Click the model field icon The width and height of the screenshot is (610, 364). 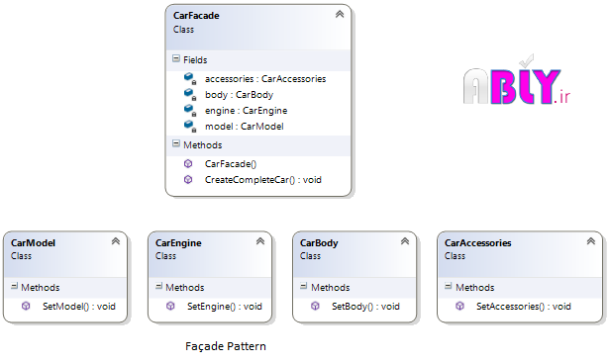190,127
